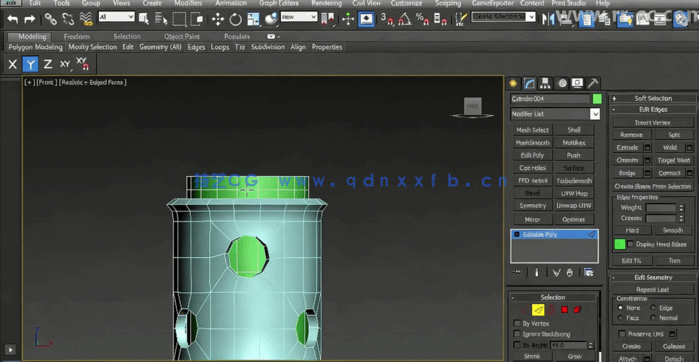Image resolution: width=699 pixels, height=362 pixels.
Task: Check the Display Hard Edges checkbox
Action: [631, 244]
